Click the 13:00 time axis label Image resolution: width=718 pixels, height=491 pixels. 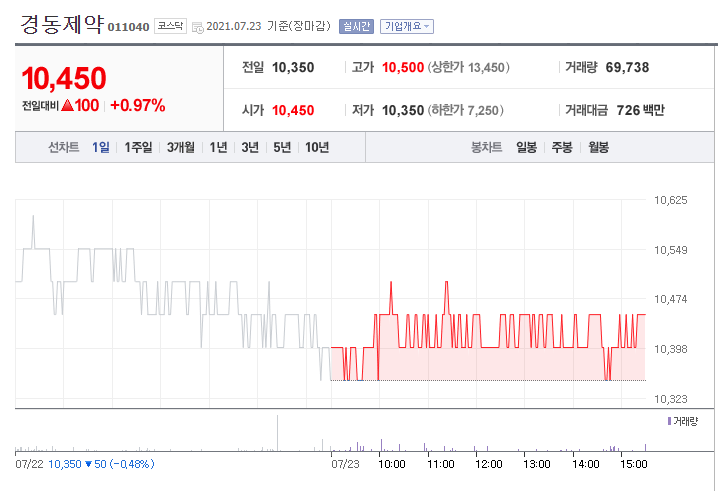click(x=537, y=464)
